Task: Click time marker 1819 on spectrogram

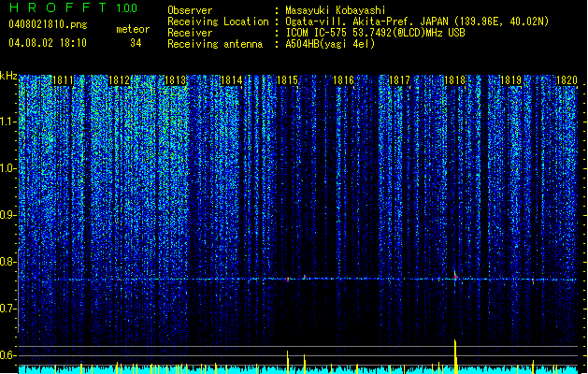Action: [511, 80]
